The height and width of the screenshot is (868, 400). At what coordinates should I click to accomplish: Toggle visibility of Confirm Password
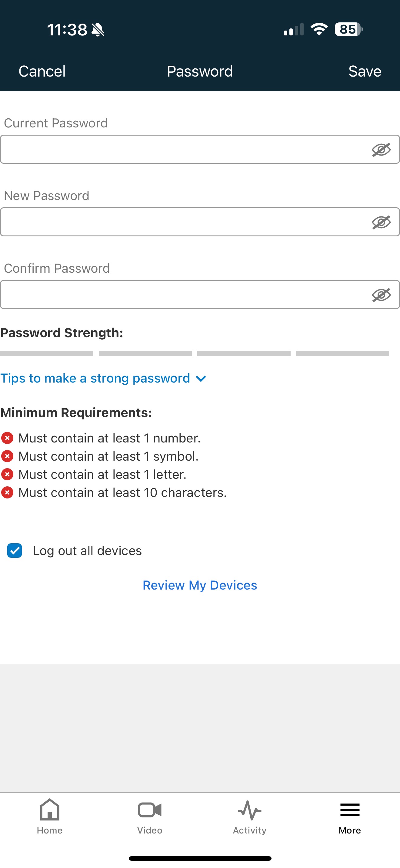point(381,295)
